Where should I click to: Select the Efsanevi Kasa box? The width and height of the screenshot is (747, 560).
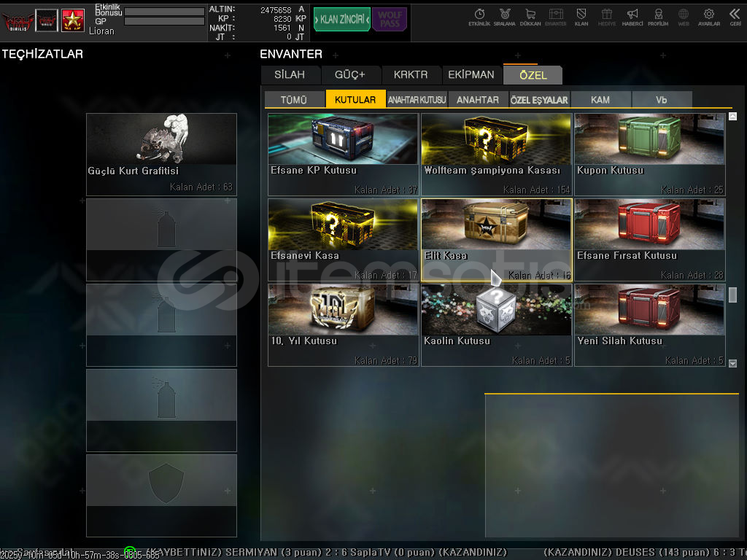click(343, 240)
